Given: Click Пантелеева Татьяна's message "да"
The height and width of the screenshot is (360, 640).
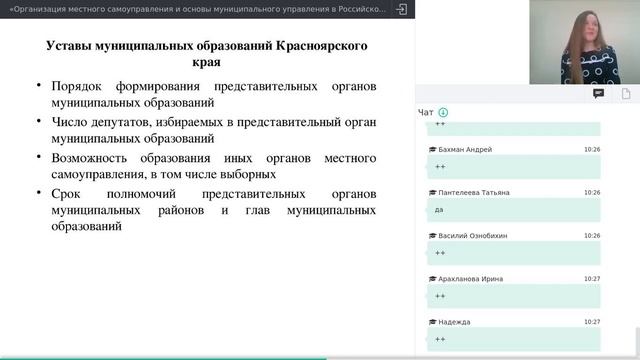Looking at the screenshot, I should 513,210.
